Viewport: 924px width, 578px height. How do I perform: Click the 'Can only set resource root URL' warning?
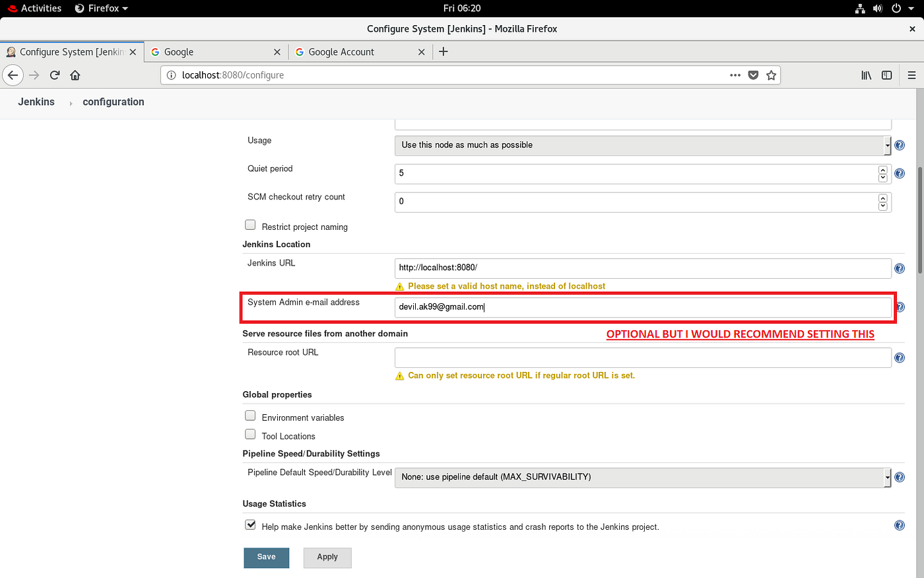click(x=521, y=376)
